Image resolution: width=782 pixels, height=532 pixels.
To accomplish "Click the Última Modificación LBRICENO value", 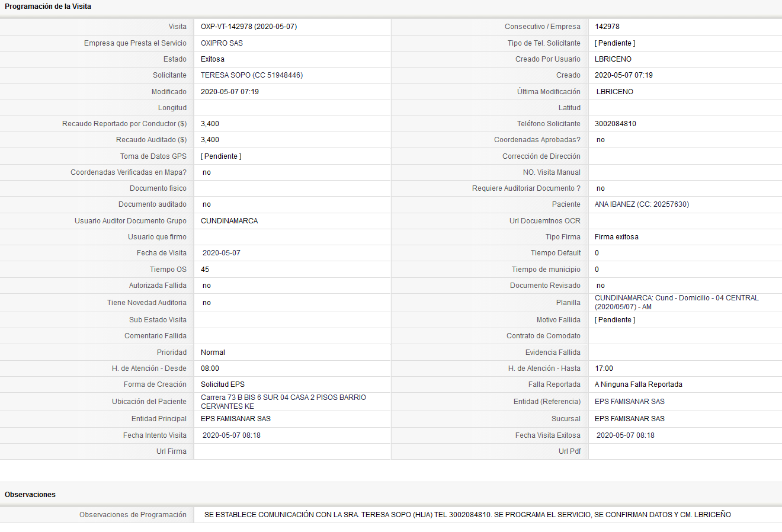I will tap(615, 92).
